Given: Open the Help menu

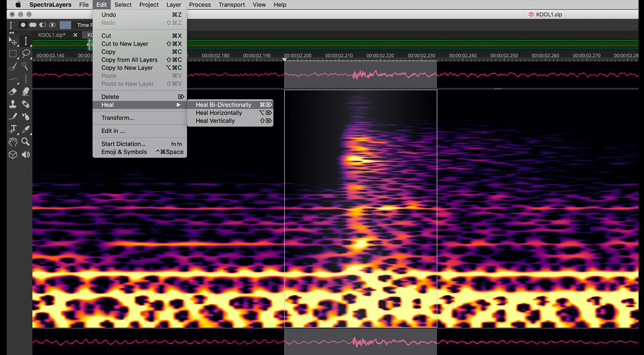Looking at the screenshot, I should pyautogui.click(x=280, y=5).
